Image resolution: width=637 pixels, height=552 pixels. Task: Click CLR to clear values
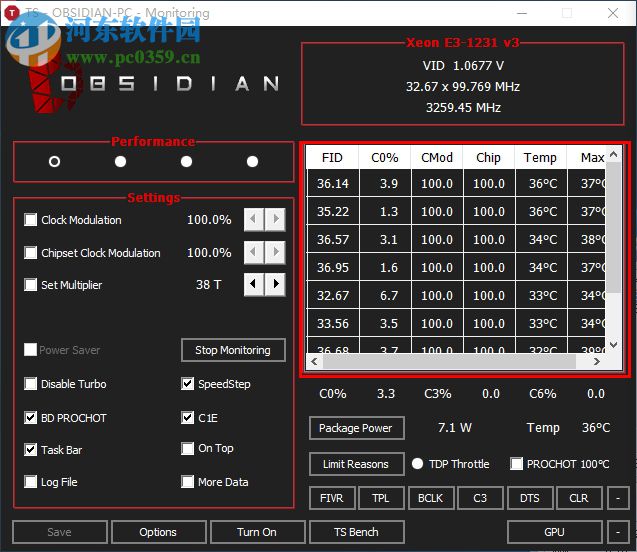(x=579, y=498)
